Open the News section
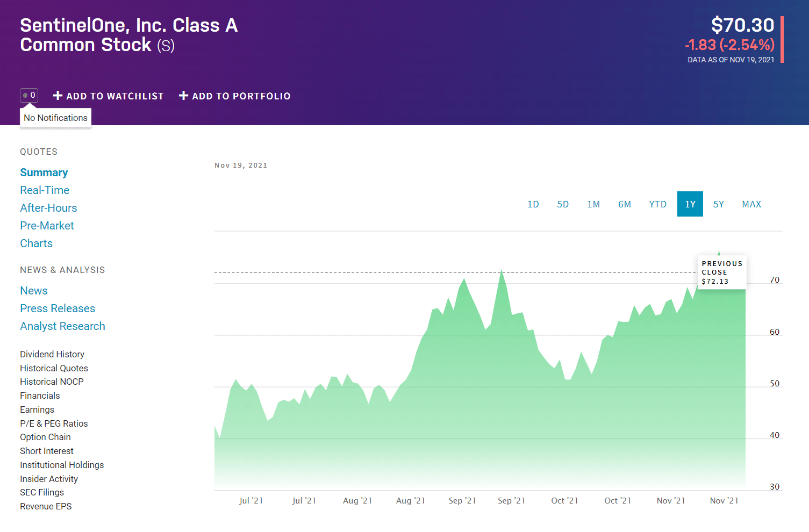Screen dimensions: 809x532 coord(34,291)
